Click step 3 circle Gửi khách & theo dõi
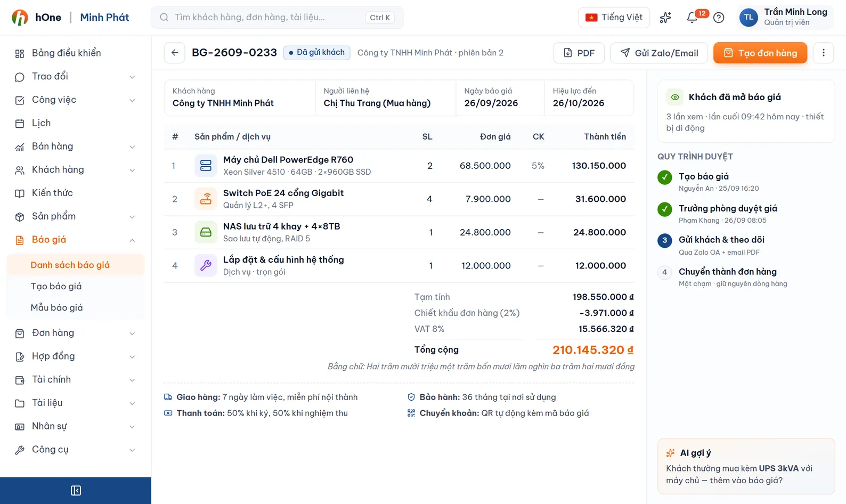846x504 pixels. coord(665,240)
